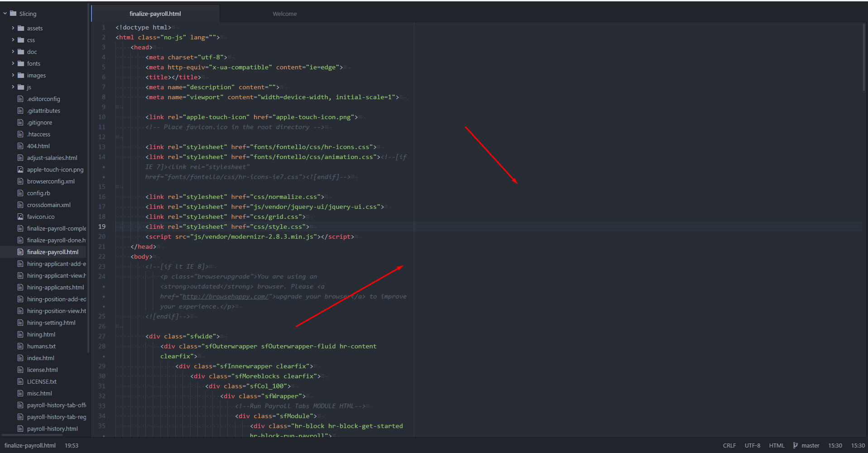The width and height of the screenshot is (868, 453).
Task: Click the file icon beside browserconfig.xml
Action: [x=20, y=181]
